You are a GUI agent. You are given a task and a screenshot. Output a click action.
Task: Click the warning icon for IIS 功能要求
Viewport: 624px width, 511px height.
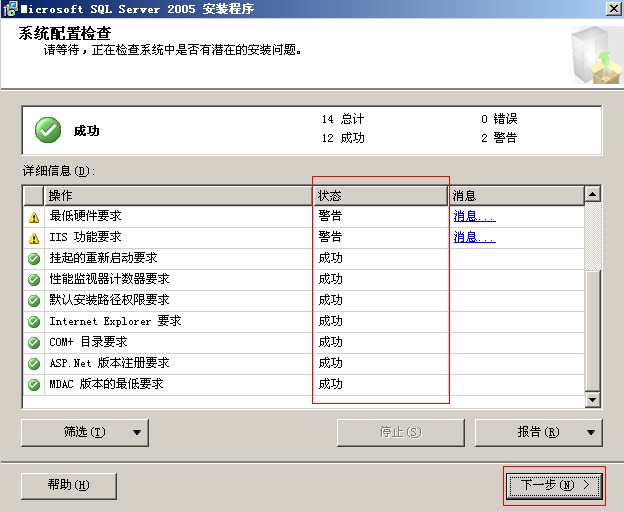pyautogui.click(x=34, y=238)
